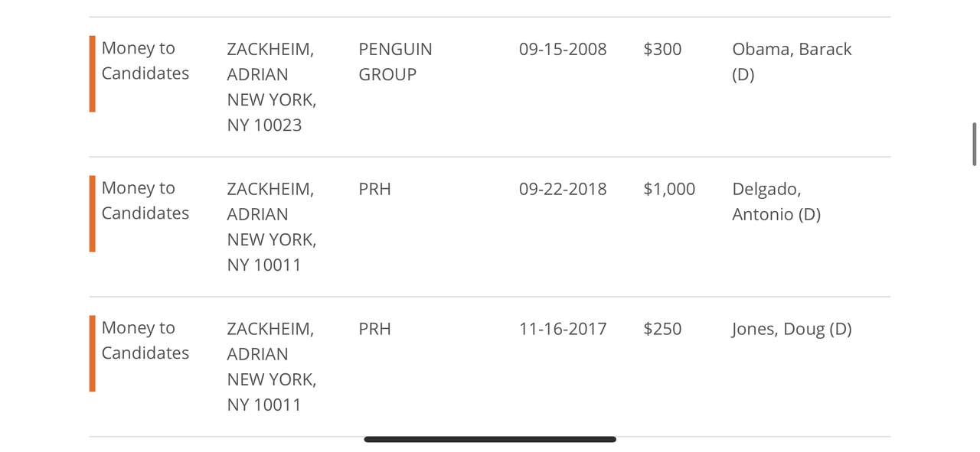Open the Obama, Barack (D) recipient link
The width and height of the screenshot is (980, 452).
792,61
